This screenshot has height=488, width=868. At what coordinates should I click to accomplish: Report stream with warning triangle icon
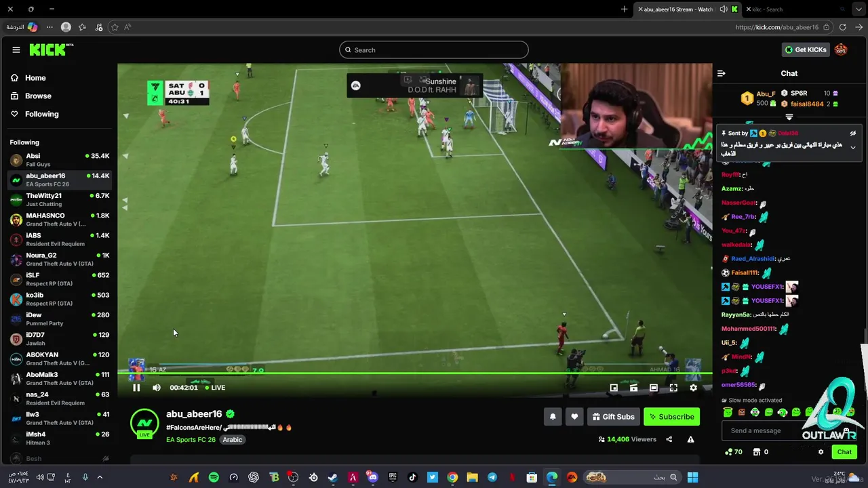click(x=690, y=439)
